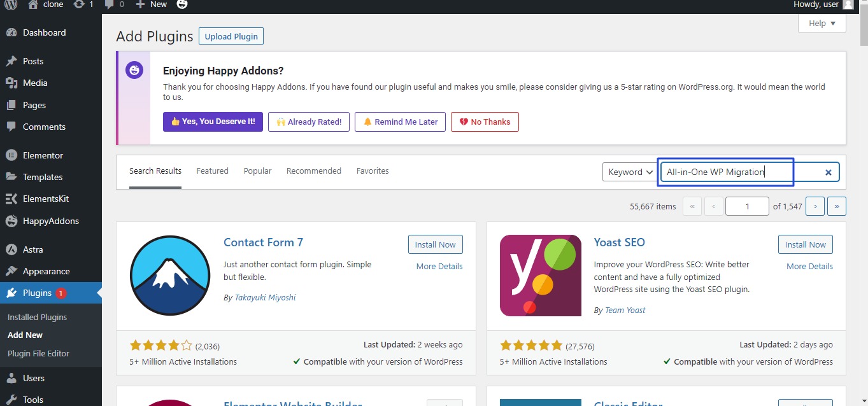Go to the next results page

815,206
